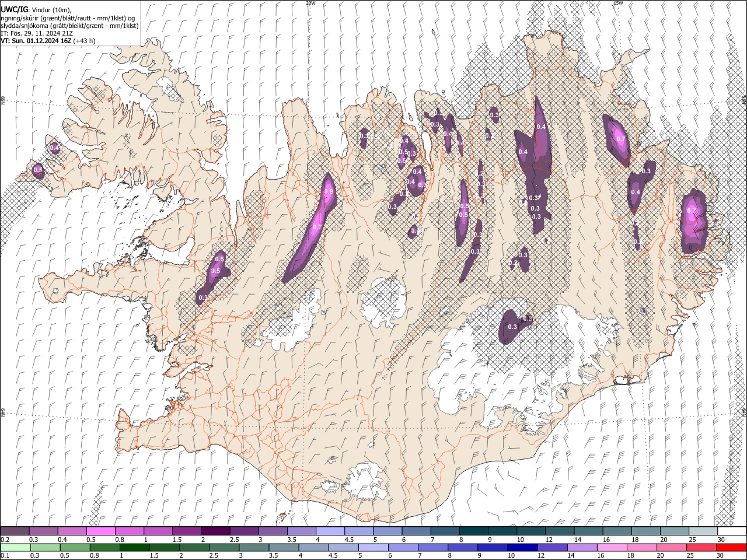Pick dark purple top swatch between 2 and 2.5
This screenshot has width=747, height=560.
pyautogui.click(x=215, y=531)
